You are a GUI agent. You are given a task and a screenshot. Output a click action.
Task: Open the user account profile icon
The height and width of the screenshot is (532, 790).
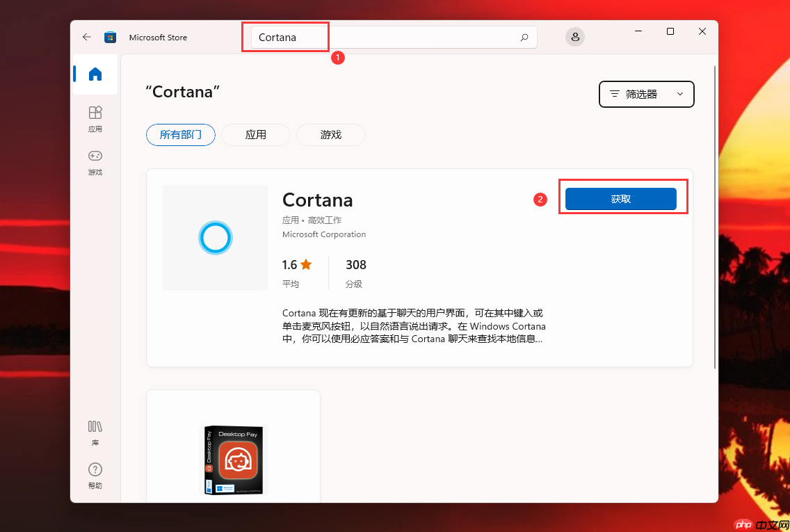point(575,37)
